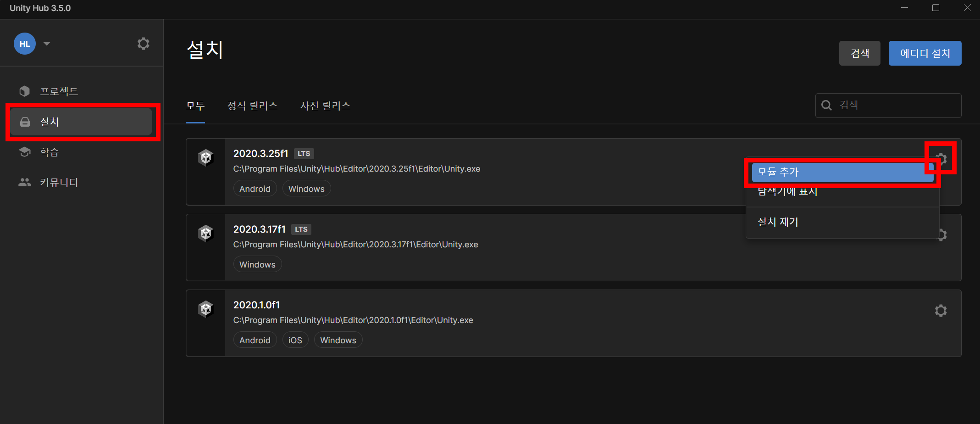Screen dimensions: 980x424
Task: Go to 프로젝트 in the sidebar
Action: click(x=82, y=91)
